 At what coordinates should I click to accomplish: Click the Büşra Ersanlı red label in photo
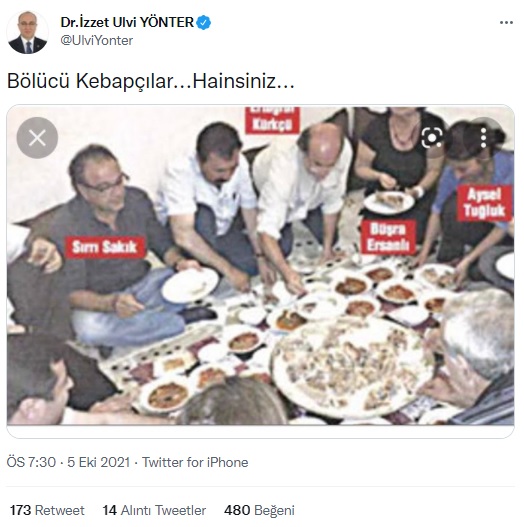coord(388,237)
